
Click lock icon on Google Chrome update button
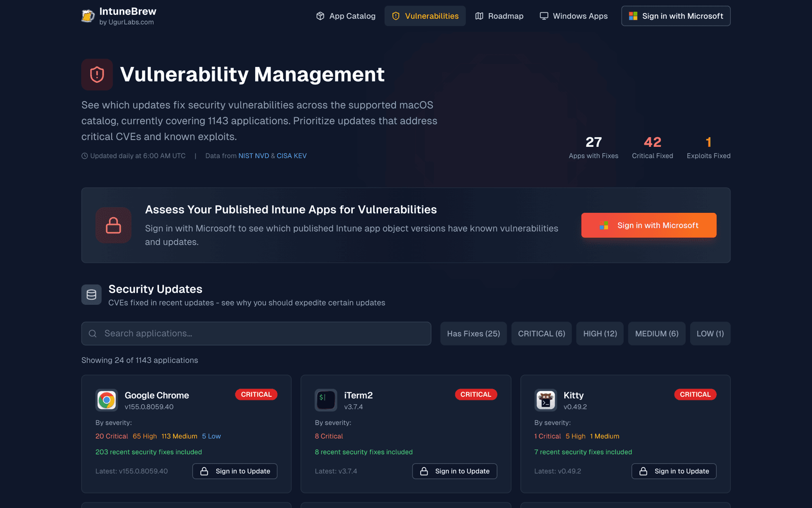point(204,471)
